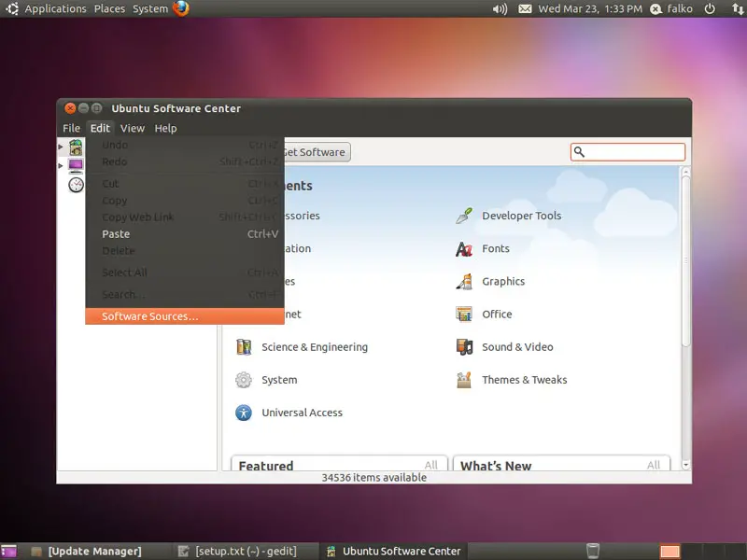Click the clock showing Wed Mar 23
This screenshot has height=560, width=747.
tap(590, 8)
